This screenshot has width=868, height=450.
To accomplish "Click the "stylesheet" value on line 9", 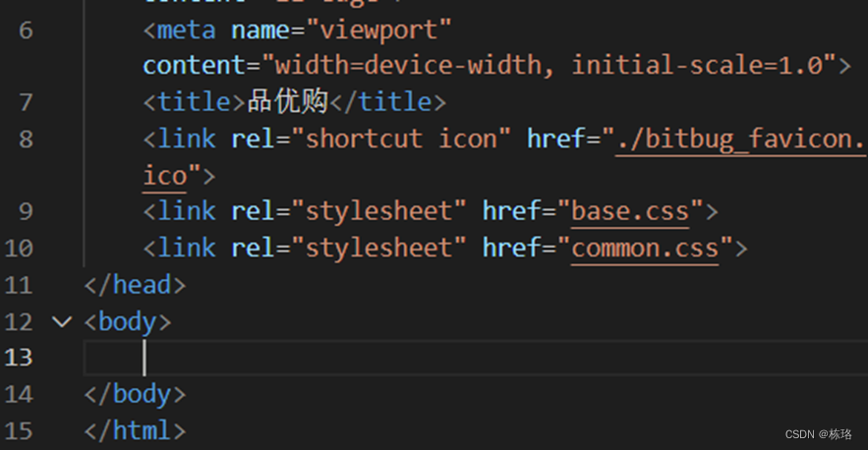I will (x=379, y=211).
